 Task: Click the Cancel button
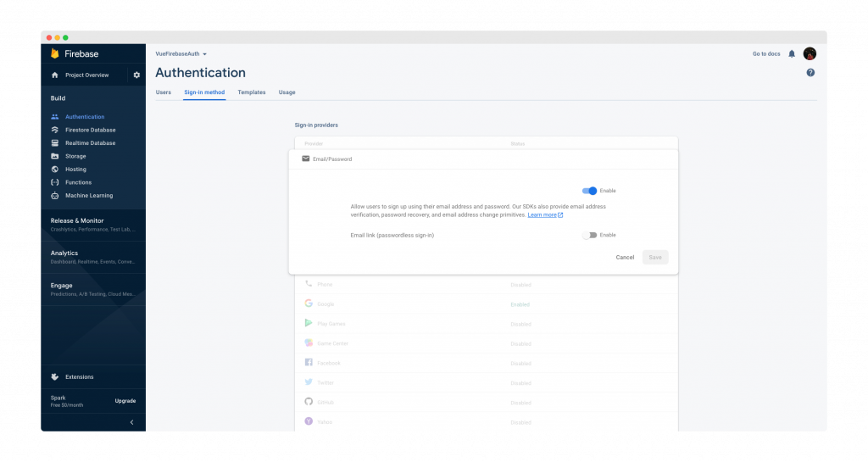tap(625, 258)
